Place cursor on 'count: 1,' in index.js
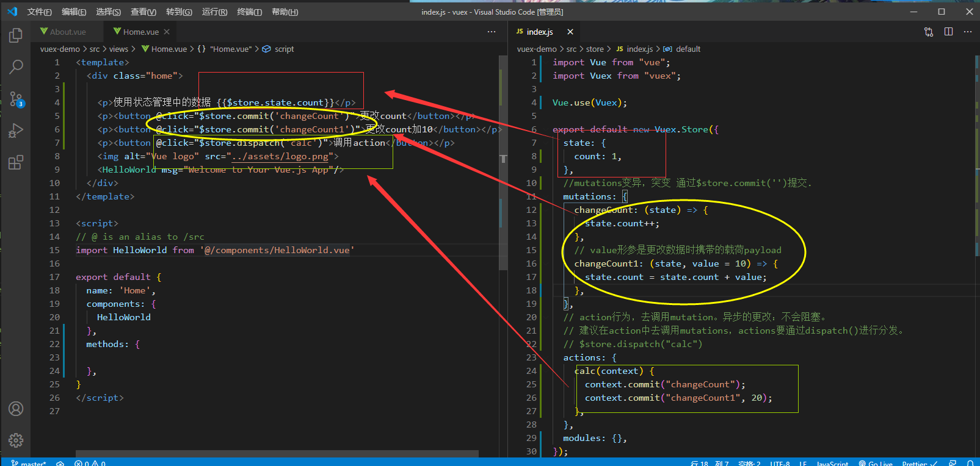This screenshot has height=466, width=980. 598,156
